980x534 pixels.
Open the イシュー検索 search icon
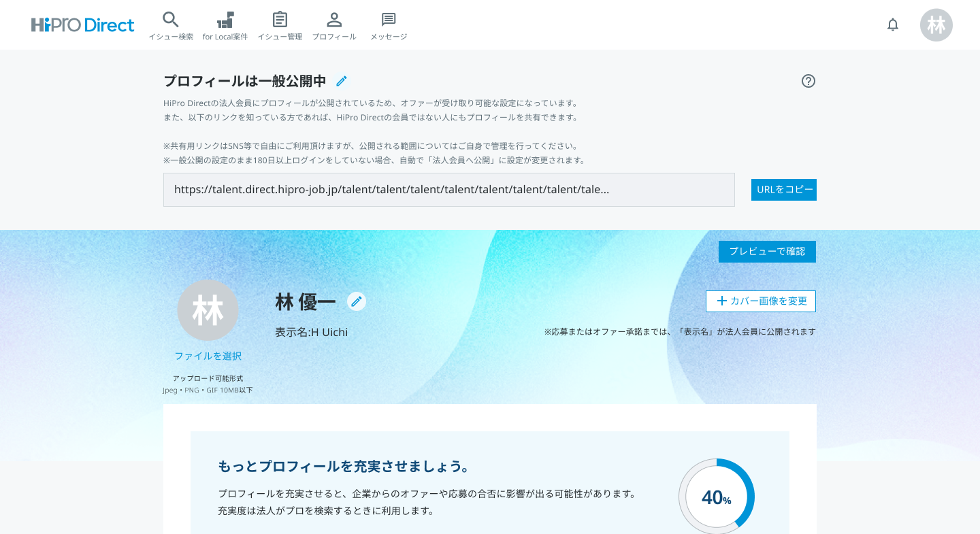click(170, 20)
